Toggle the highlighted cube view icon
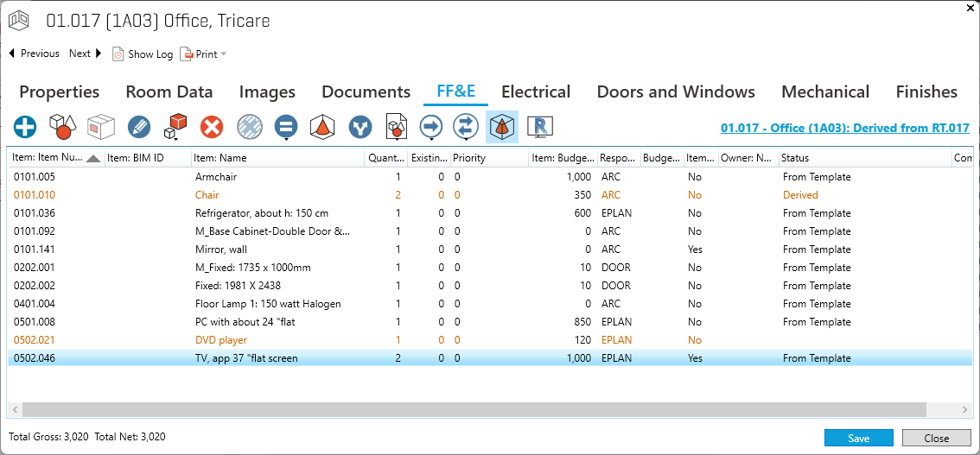Screen dimensions: 980x455 click(x=502, y=128)
